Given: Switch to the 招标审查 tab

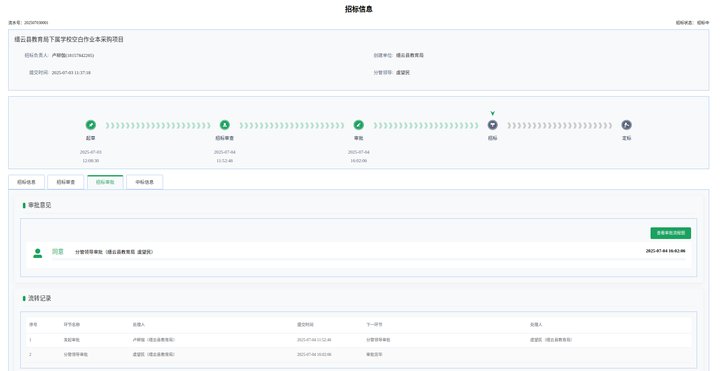Looking at the screenshot, I should pyautogui.click(x=66, y=182).
